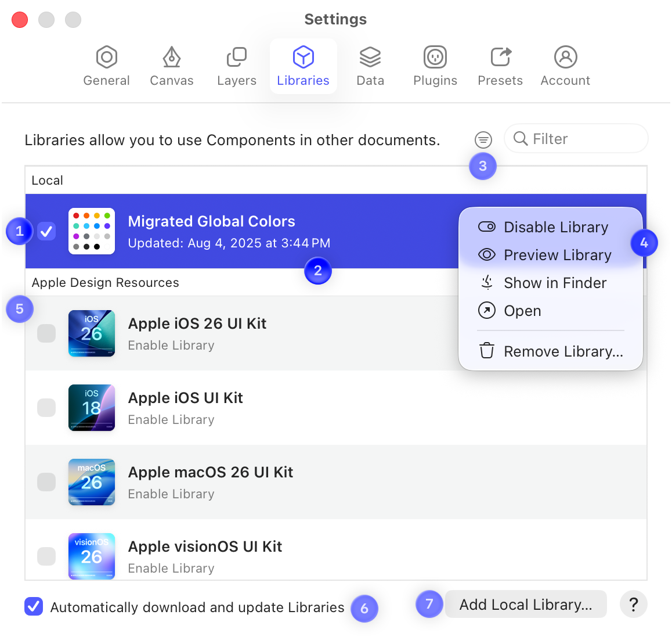Choose Preview Library from the context menu

click(550, 255)
